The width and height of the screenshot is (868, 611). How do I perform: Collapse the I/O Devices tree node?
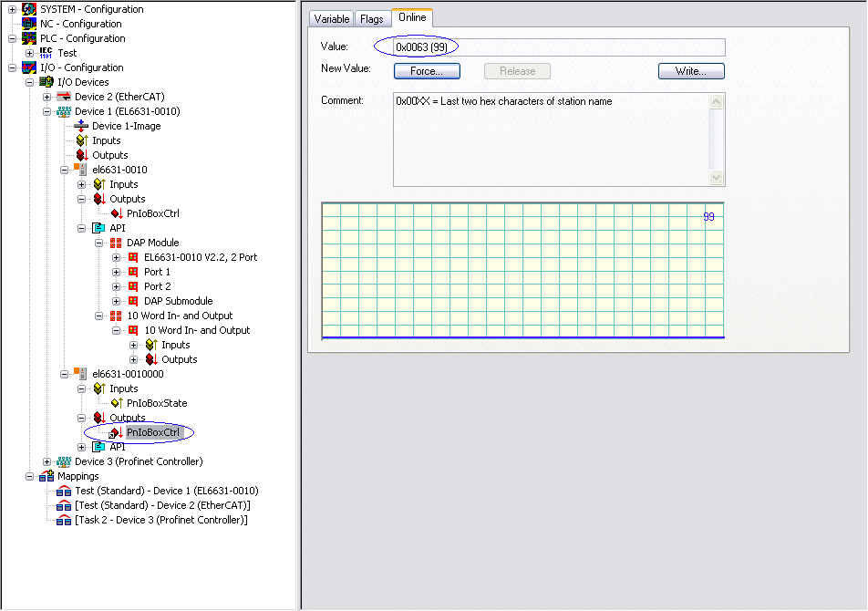tap(30, 82)
